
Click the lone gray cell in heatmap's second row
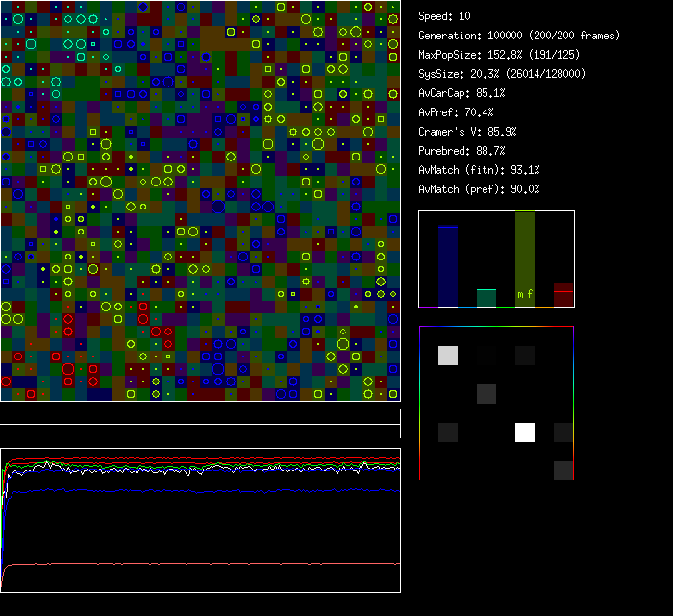point(486,394)
